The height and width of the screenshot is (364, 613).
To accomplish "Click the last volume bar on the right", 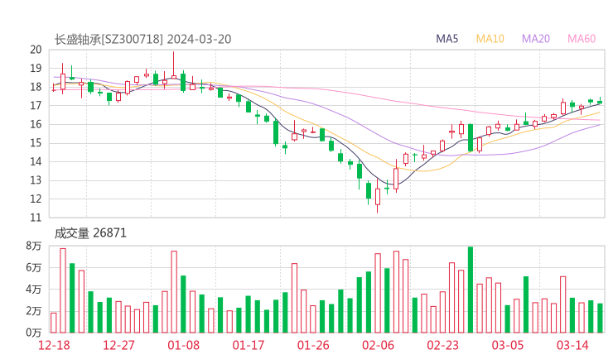I will [x=600, y=318].
